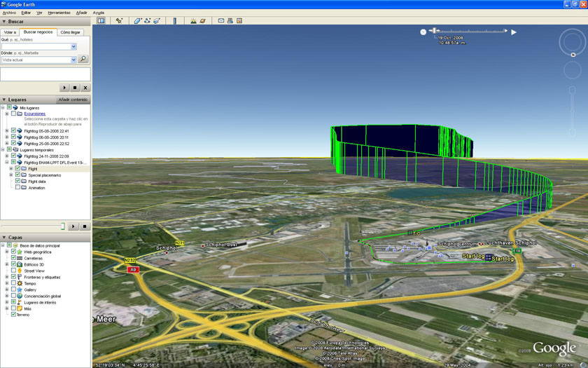Click the search magnifying glass button

[x=83, y=59]
